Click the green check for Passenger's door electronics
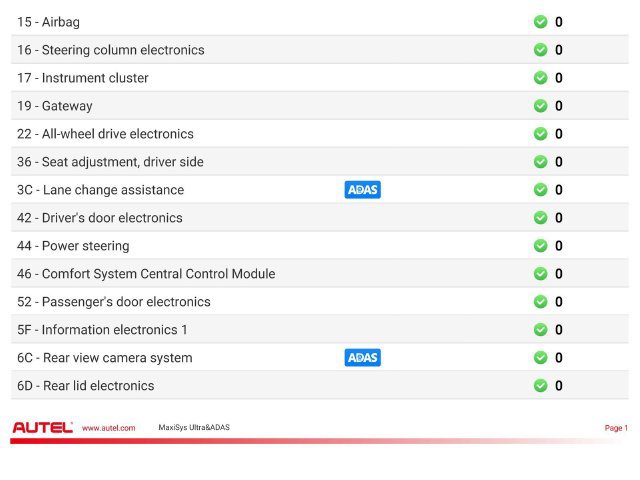Screen dimensions: 640x480 (540, 302)
